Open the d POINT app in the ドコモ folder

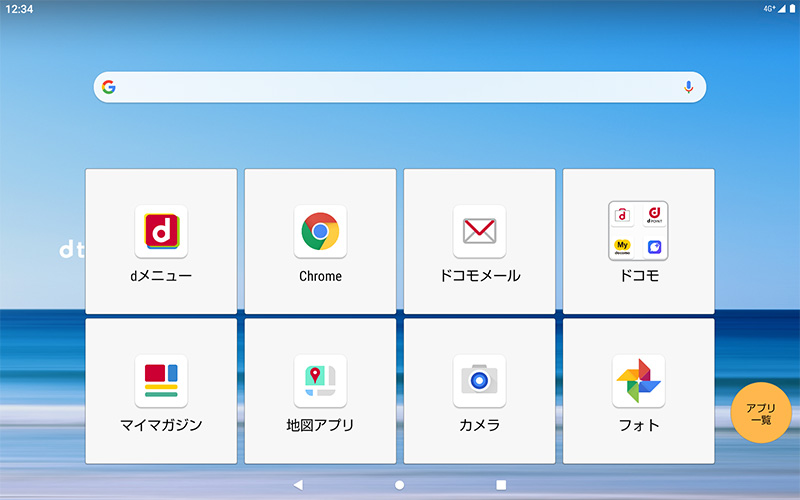pyautogui.click(x=655, y=215)
